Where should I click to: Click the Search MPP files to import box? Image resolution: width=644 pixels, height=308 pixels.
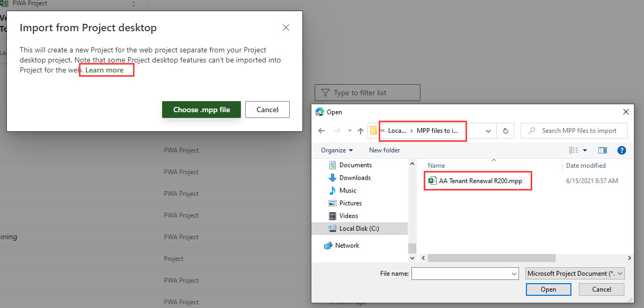[x=574, y=131]
